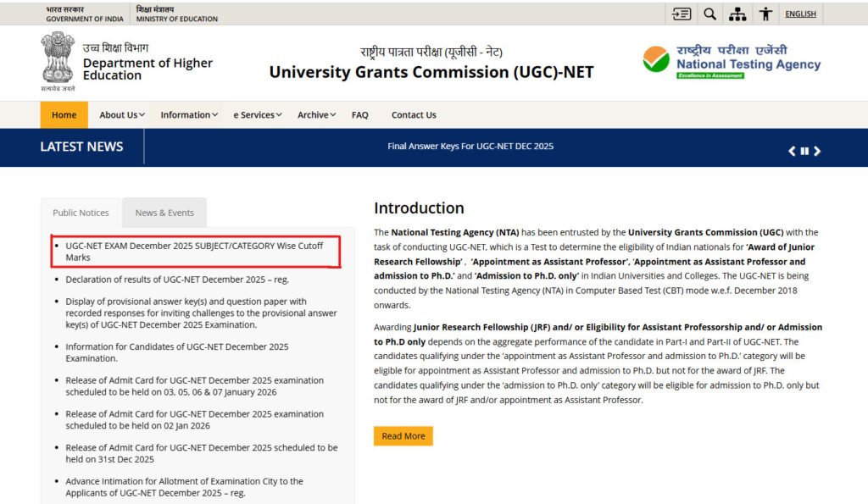Expand the About Us dropdown menu
This screenshot has height=504, width=868.
pos(122,115)
